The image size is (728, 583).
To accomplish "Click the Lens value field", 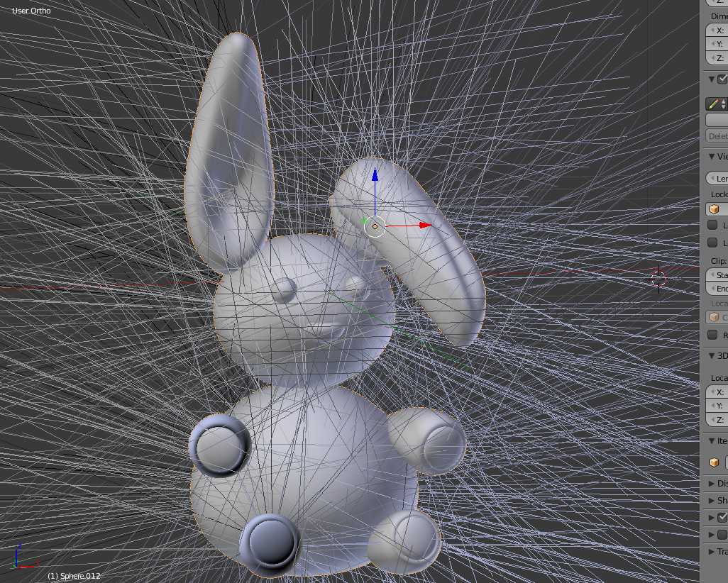I will pyautogui.click(x=717, y=178).
